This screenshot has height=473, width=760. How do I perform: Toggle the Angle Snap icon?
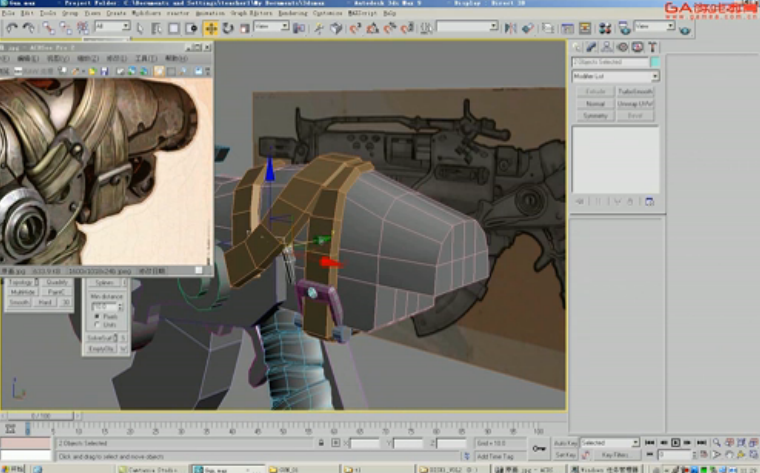click(372, 29)
